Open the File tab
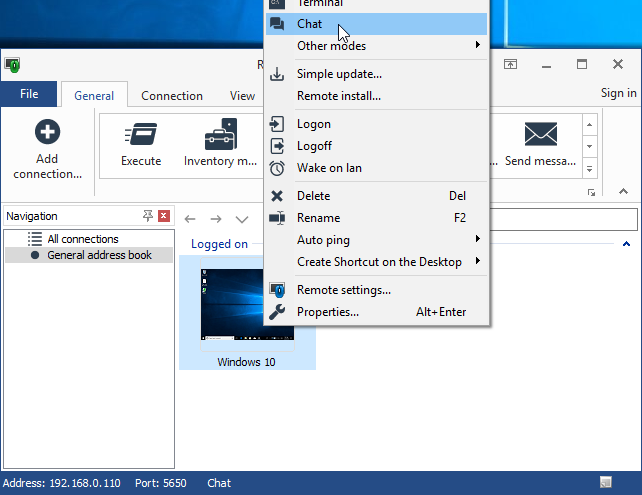This screenshot has height=495, width=642. click(x=29, y=94)
